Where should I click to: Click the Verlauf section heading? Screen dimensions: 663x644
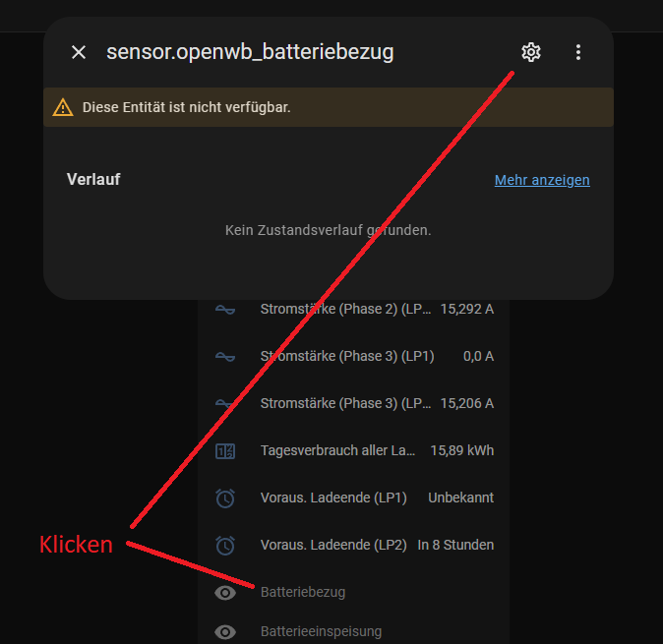[x=93, y=180]
